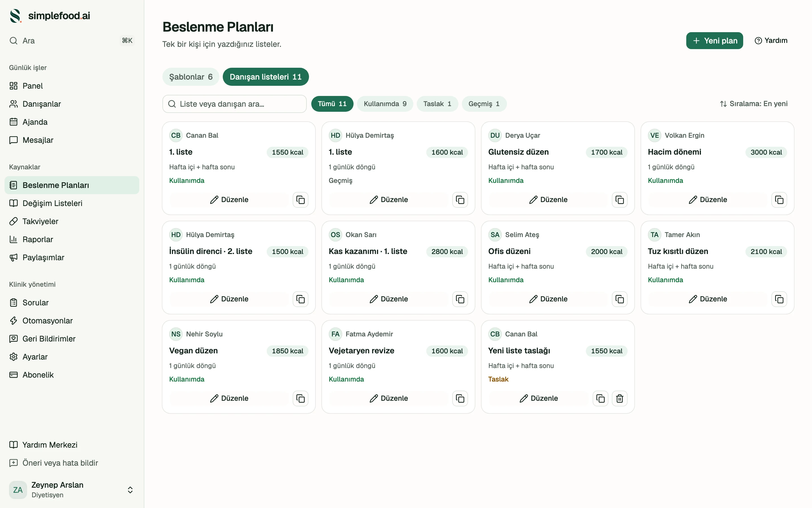Image resolution: width=812 pixels, height=508 pixels.
Task: Open Ayarlar settings page
Action: point(72,357)
